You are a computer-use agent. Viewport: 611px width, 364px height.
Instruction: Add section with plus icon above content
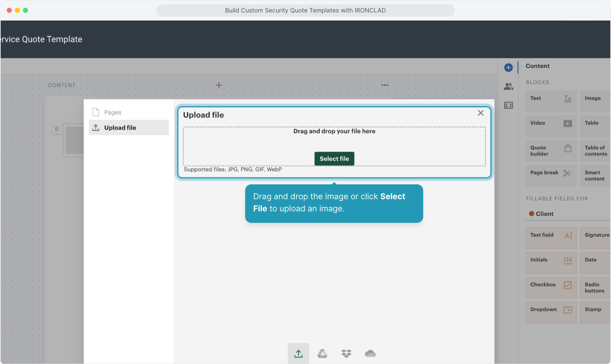pos(219,85)
